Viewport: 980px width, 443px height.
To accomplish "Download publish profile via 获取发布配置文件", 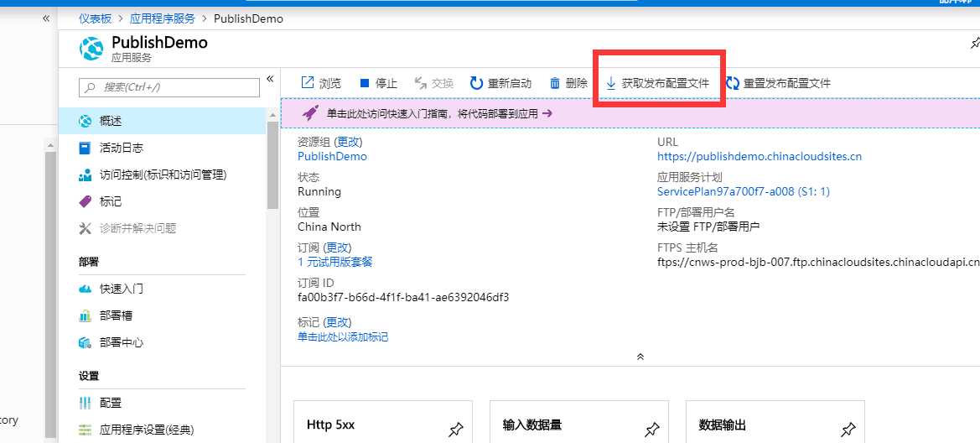I will pyautogui.click(x=658, y=83).
